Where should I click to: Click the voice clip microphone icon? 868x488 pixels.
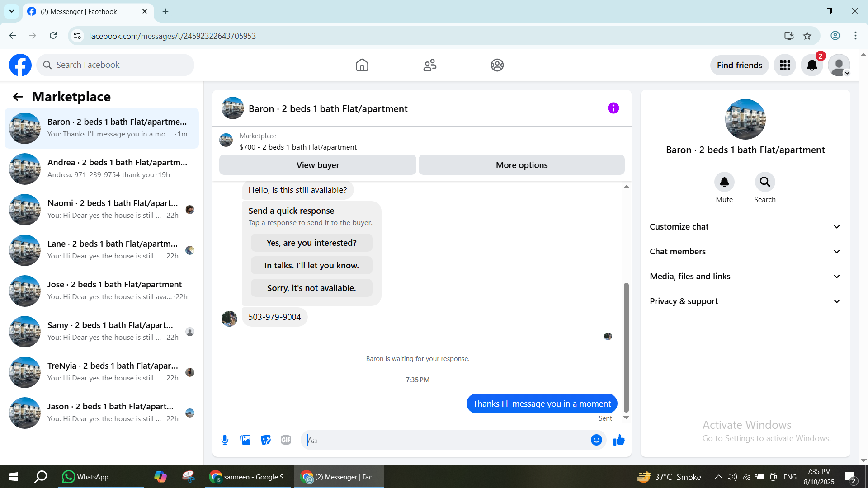(225, 440)
